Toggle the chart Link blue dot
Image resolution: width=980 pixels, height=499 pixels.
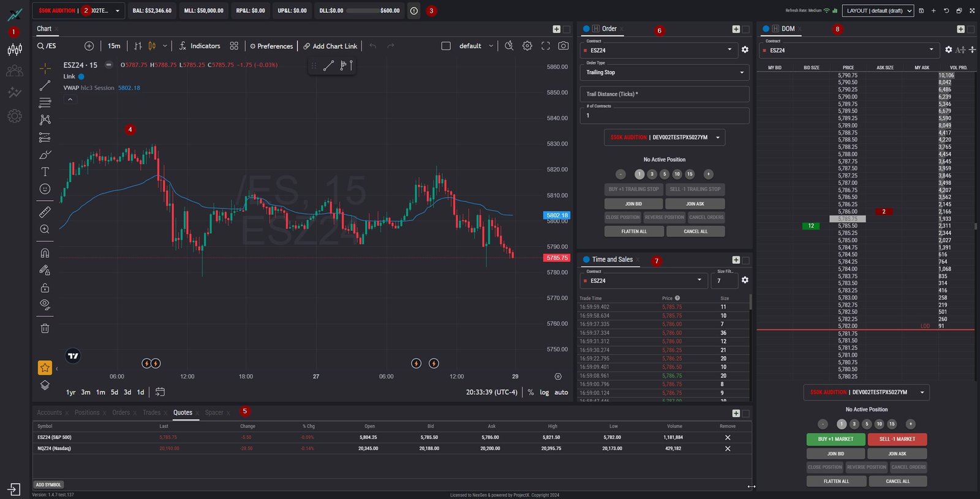click(81, 77)
